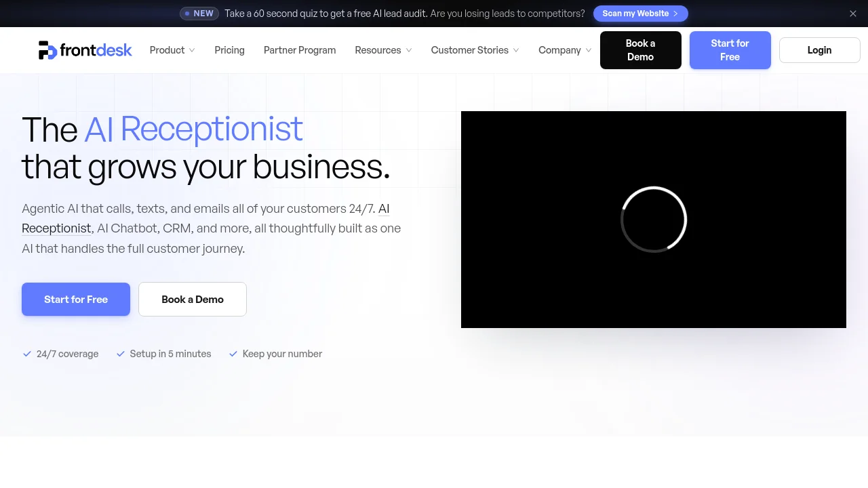The height and width of the screenshot is (488, 868).
Task: Click the Setup in 5 minutes text
Action: click(x=170, y=354)
